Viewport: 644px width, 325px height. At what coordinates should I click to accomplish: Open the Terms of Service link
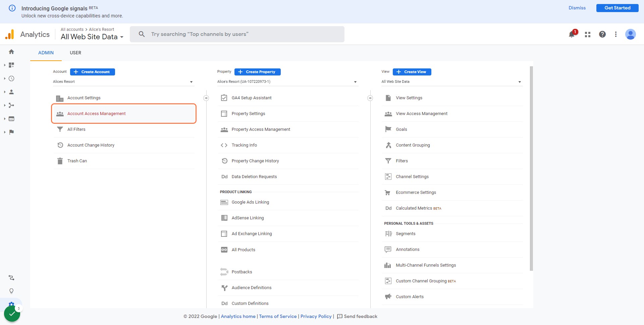click(x=278, y=316)
